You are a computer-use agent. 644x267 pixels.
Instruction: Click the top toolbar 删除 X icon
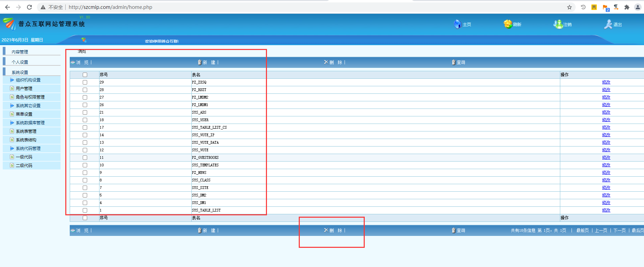point(326,62)
